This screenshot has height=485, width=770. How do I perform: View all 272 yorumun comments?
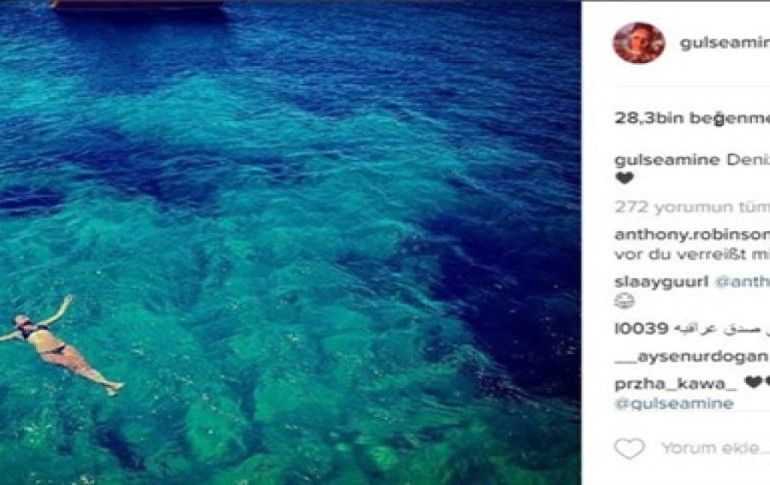point(692,207)
